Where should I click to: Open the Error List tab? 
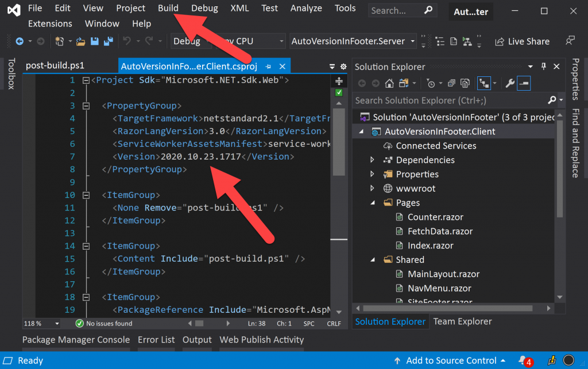[x=156, y=340]
